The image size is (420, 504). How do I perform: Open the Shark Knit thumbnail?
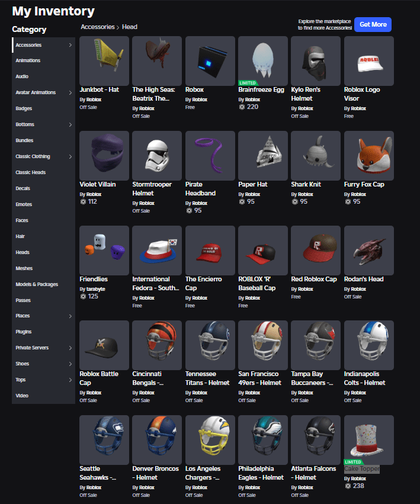[x=316, y=156]
